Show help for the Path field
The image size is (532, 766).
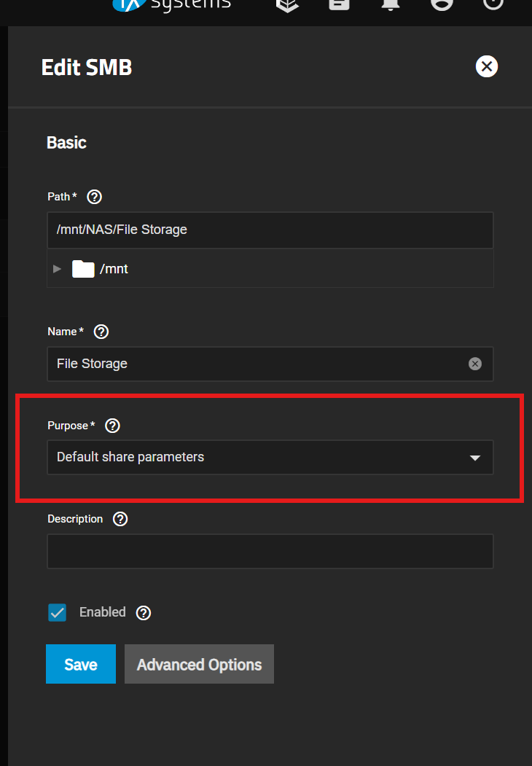tap(94, 197)
